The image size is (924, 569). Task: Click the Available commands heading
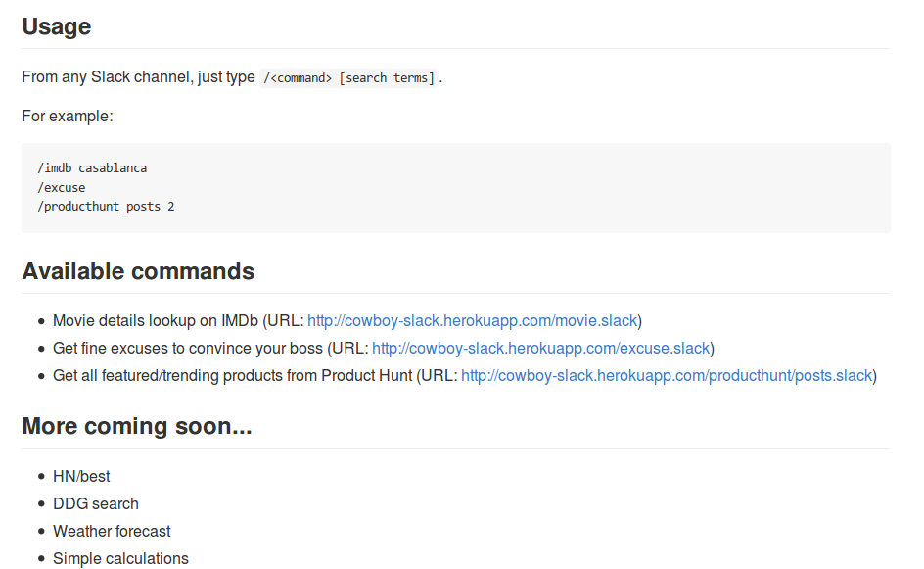pos(138,271)
